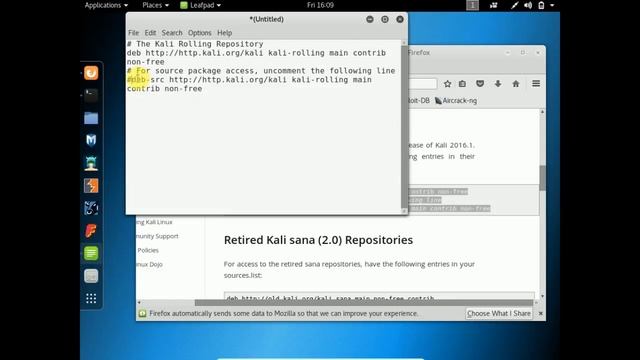Screen dimensions: 640x360
Task: Open Places menu
Action: [x=155, y=5]
